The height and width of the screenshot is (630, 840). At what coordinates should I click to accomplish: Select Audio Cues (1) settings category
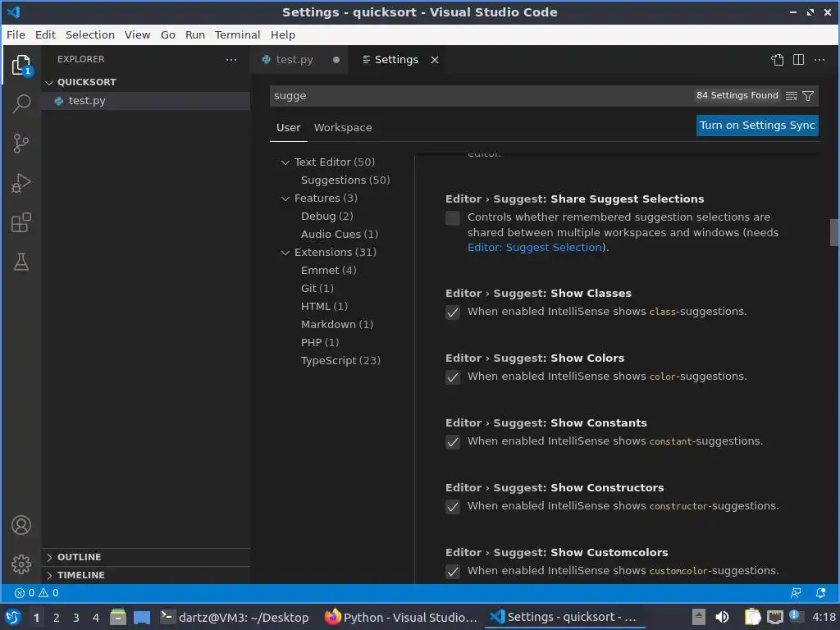[339, 234]
